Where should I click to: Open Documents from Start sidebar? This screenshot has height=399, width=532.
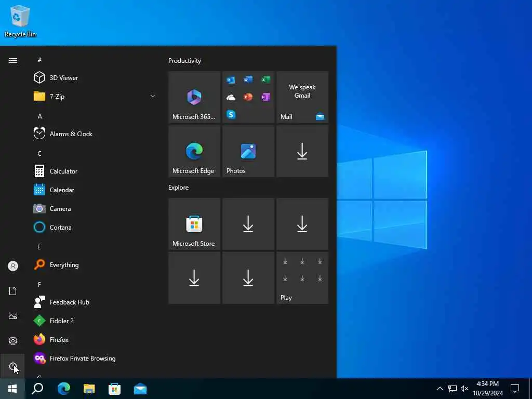point(13,291)
